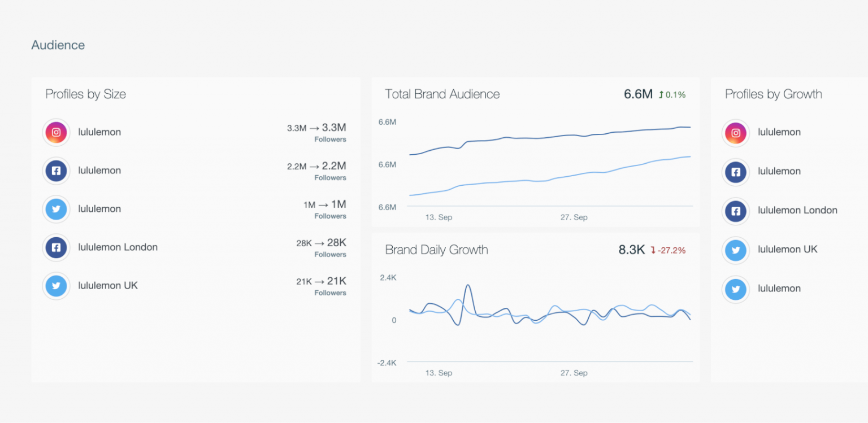Select the lululemon UK Twitter icon in Profiles by Size
The width and height of the screenshot is (868, 423).
56,286
